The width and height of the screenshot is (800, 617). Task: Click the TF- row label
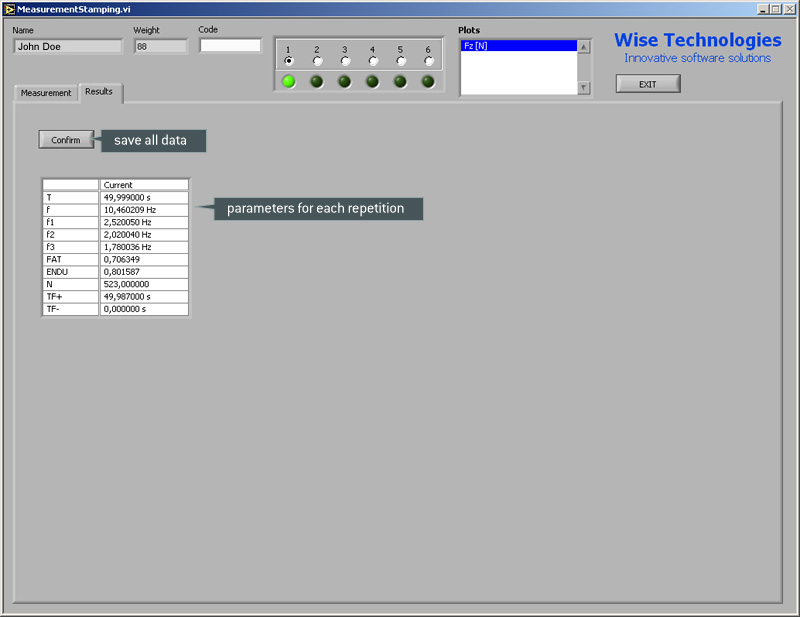click(70, 309)
